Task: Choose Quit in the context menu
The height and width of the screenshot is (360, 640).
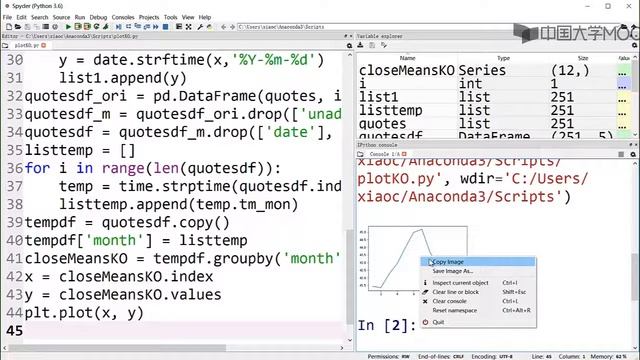Action: 478,322
